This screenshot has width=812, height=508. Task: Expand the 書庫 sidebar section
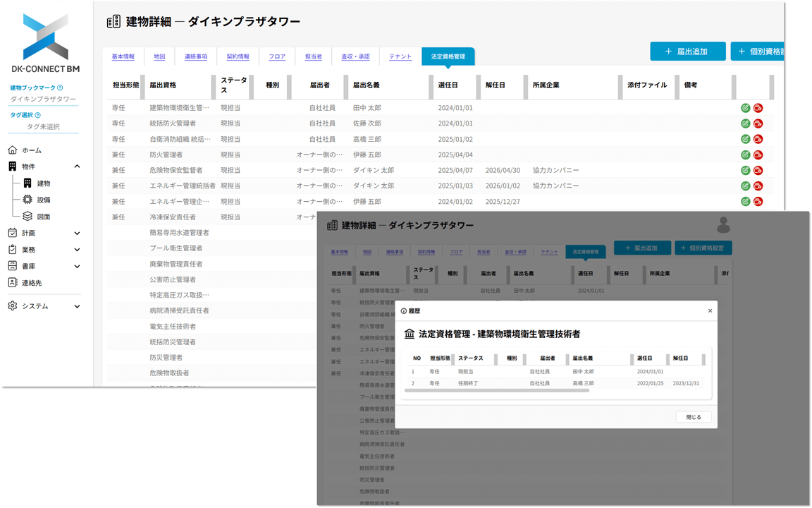click(x=77, y=267)
